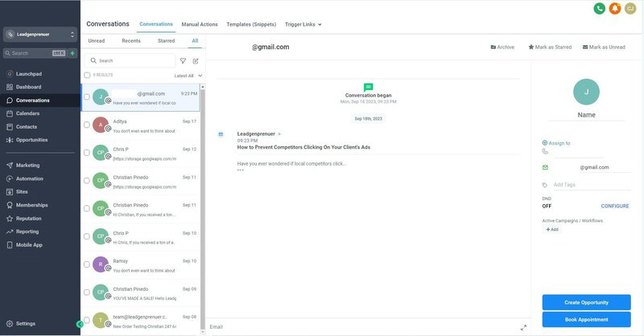Open the Leadgenprenuer account switcher

(40, 35)
